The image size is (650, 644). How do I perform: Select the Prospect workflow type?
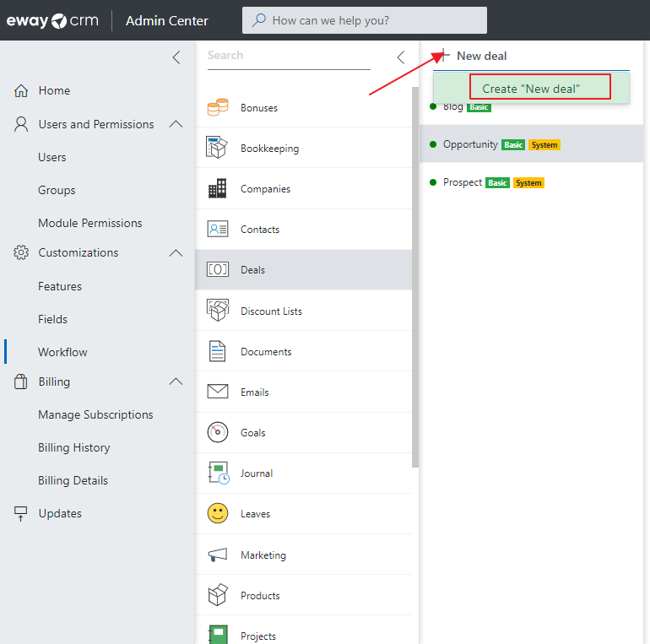(532, 182)
